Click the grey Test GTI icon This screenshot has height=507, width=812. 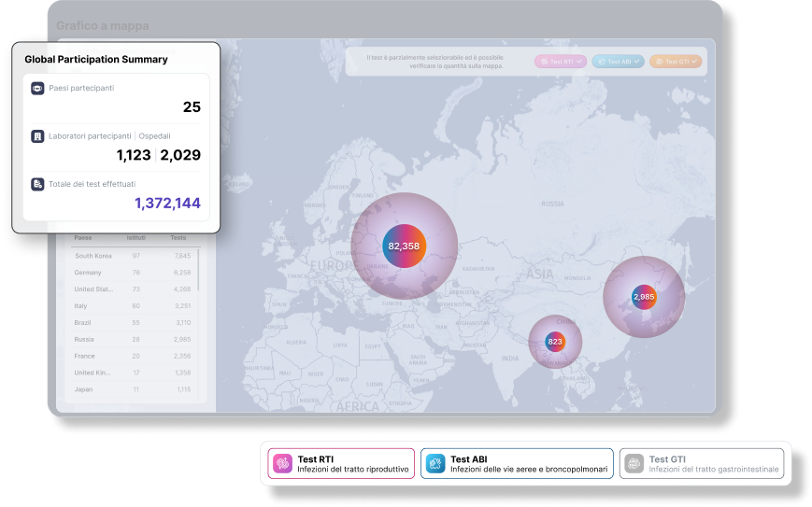pos(634,463)
